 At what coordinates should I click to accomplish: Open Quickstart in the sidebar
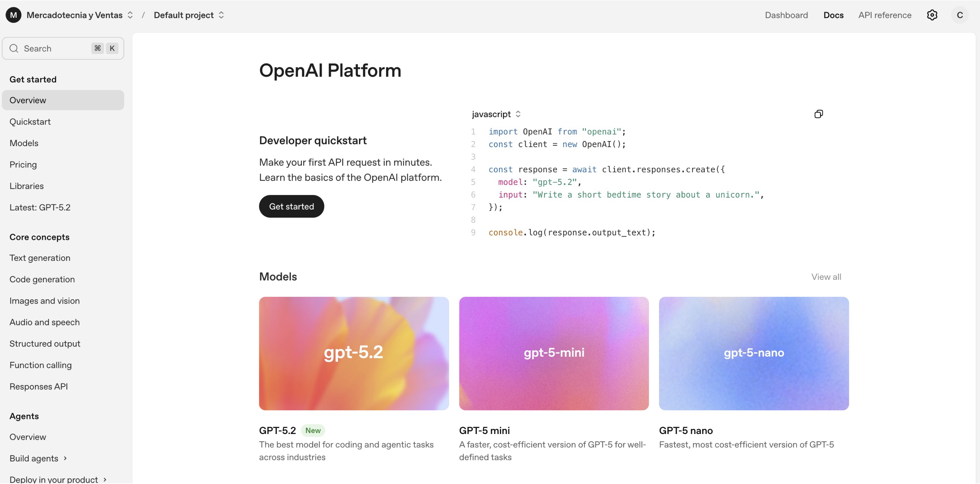tap(30, 122)
